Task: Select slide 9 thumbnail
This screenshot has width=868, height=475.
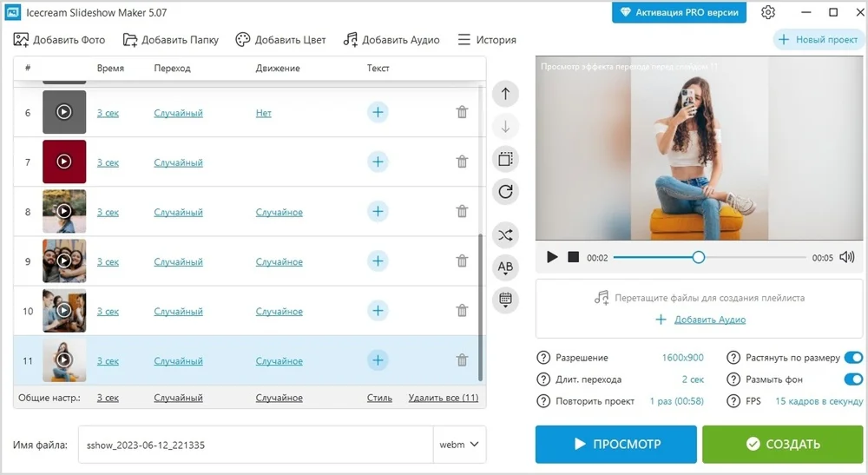Action: pos(64,261)
